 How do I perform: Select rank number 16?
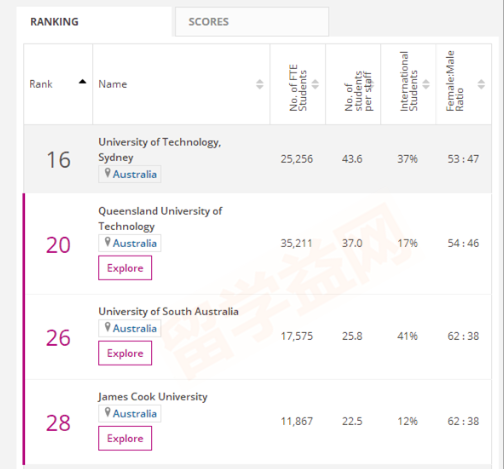pyautogui.click(x=58, y=160)
